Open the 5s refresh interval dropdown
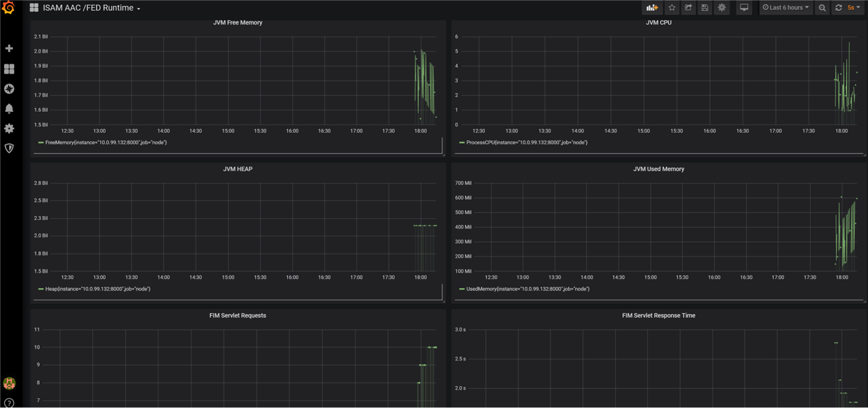 pyautogui.click(x=854, y=7)
